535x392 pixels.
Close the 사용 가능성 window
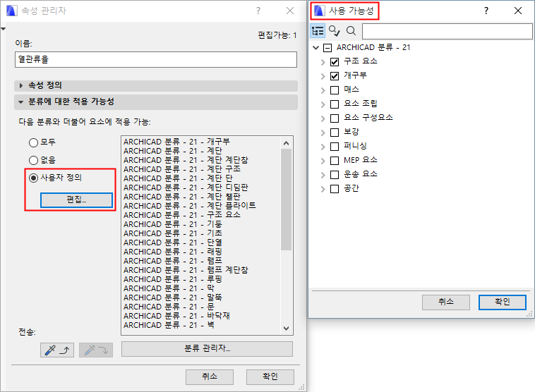coord(518,11)
